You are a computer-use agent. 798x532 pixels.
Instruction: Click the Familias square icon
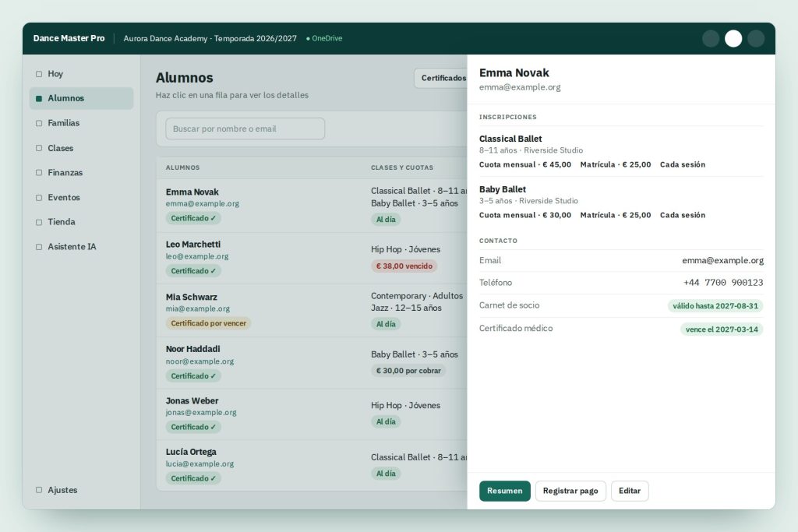(39, 123)
